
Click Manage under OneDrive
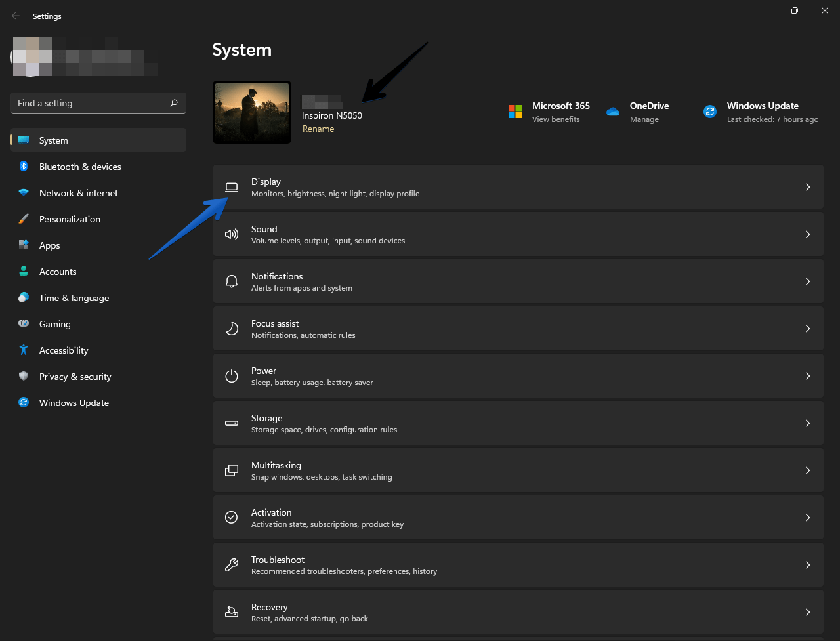coord(644,119)
